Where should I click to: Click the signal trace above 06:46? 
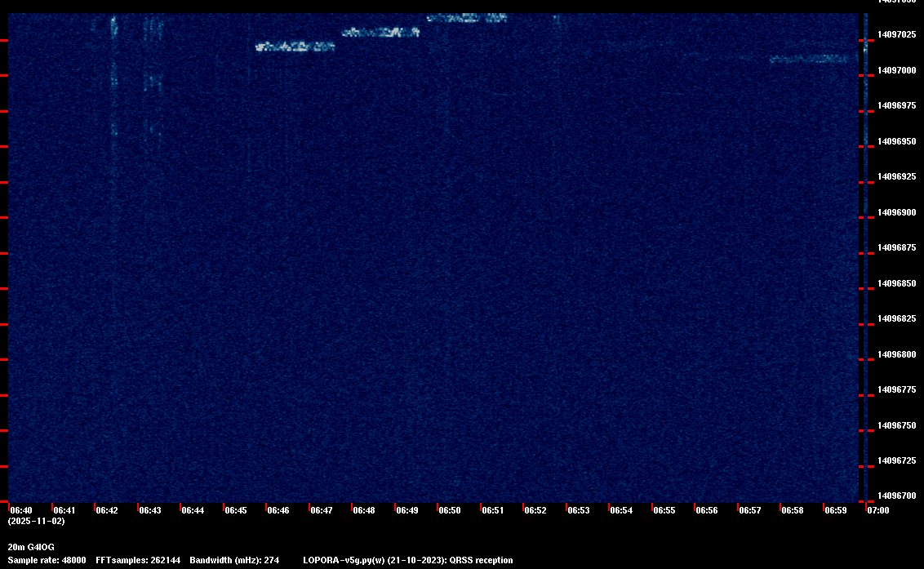295,46
